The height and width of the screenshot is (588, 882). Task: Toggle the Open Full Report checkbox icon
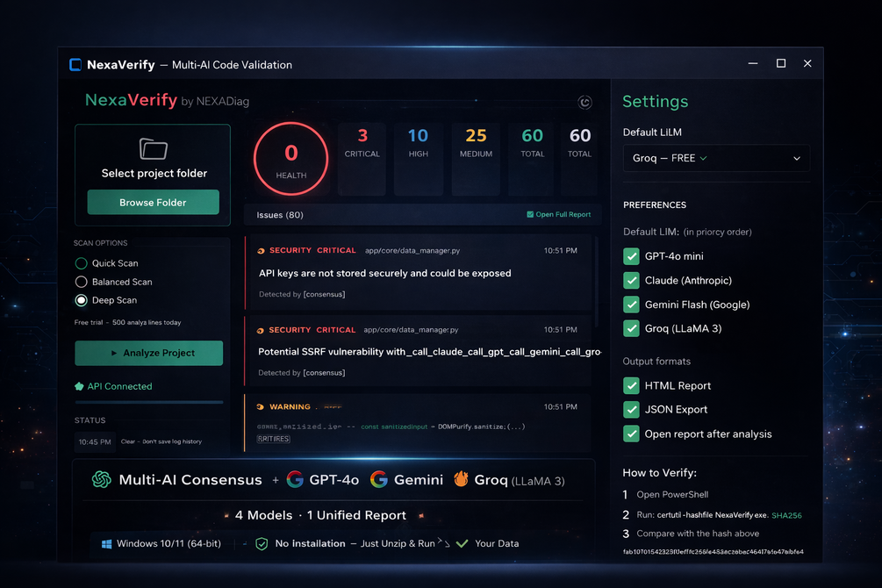point(530,214)
